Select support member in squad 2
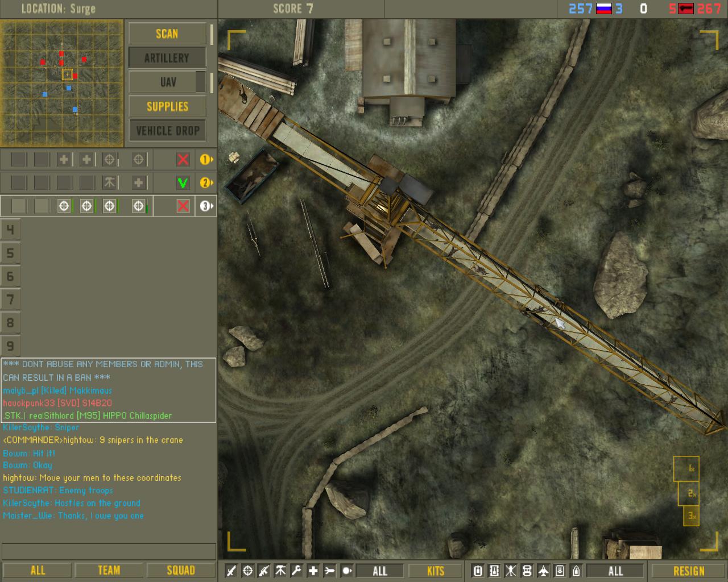Image resolution: width=728 pixels, height=582 pixels. pyautogui.click(x=110, y=182)
